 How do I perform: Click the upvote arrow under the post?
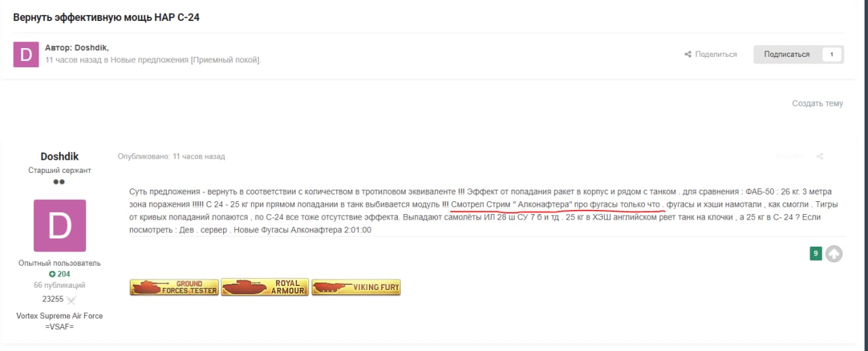click(834, 253)
